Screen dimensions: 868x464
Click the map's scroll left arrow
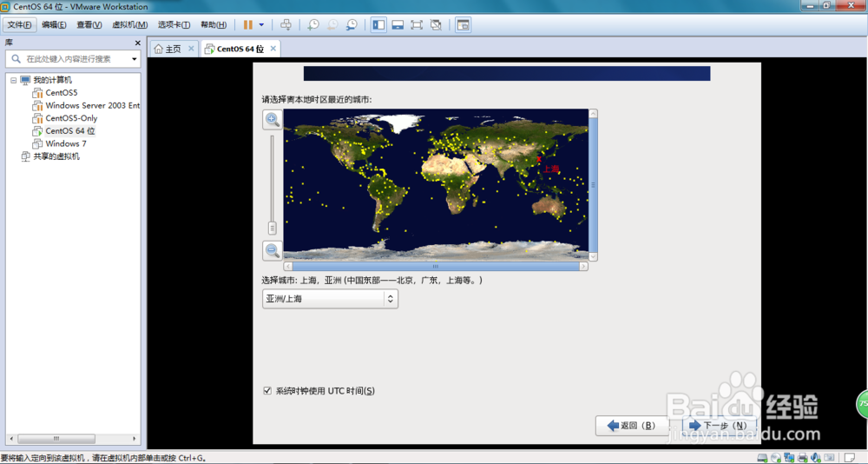288,267
